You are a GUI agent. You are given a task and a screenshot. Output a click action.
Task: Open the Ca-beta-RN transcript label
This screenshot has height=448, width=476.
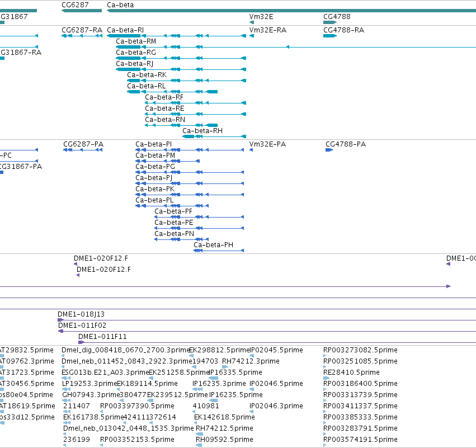click(x=165, y=120)
